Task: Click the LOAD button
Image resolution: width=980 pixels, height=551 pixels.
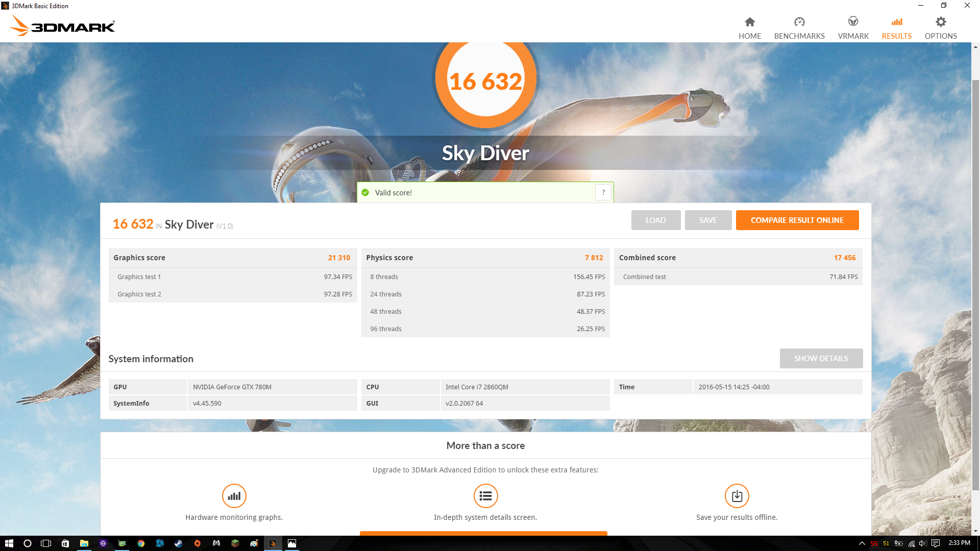Action: [x=655, y=220]
